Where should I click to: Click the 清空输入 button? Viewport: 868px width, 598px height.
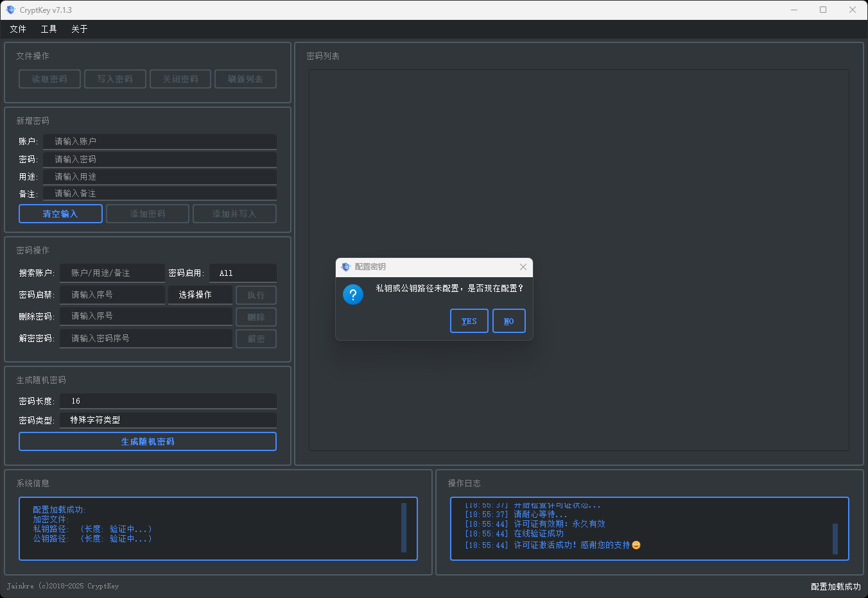60,214
